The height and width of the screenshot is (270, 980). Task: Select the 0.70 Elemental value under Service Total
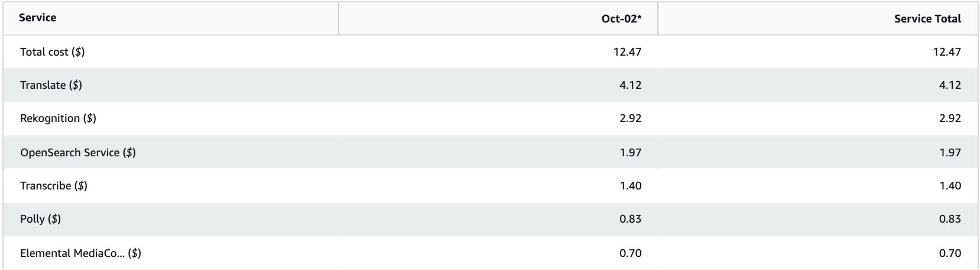(x=950, y=253)
